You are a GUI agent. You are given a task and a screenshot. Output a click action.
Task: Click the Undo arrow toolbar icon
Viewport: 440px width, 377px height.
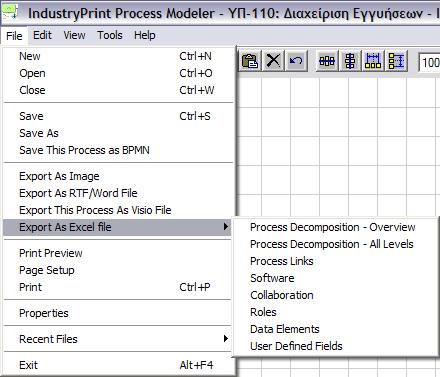click(296, 61)
